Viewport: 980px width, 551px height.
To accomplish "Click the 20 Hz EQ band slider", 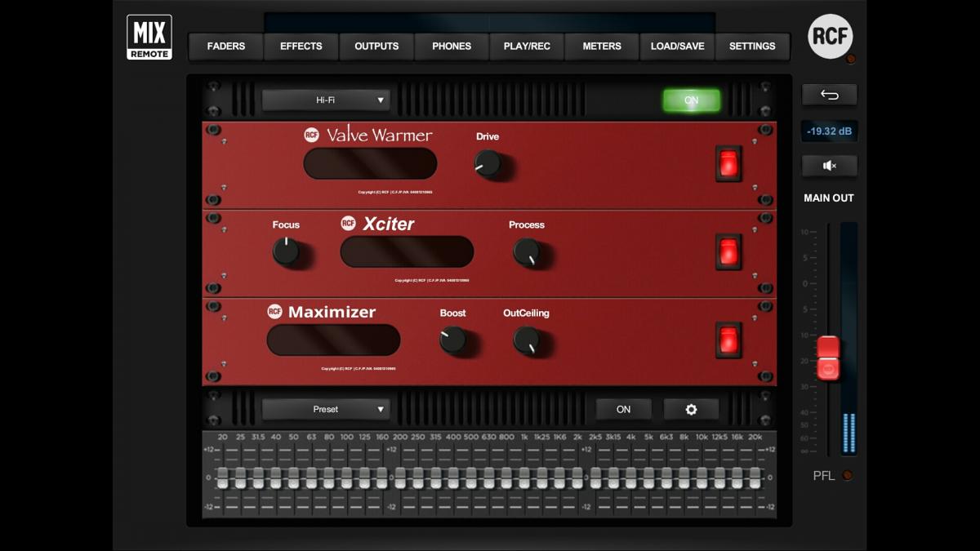I will 222,478.
